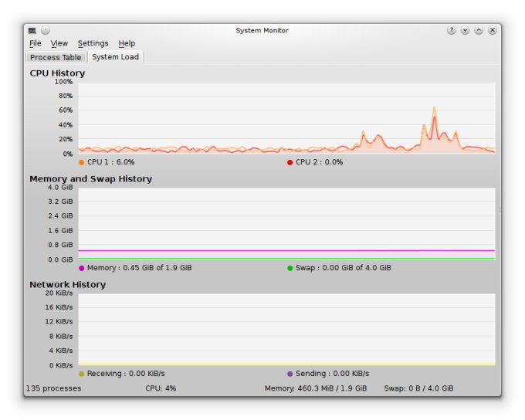525x420 pixels.
Task: Open the Settings menu
Action: (93, 43)
